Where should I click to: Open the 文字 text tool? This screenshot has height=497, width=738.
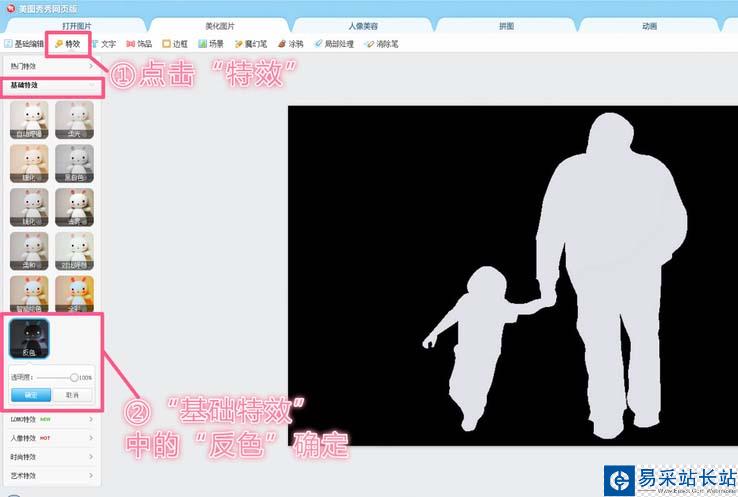pos(104,44)
